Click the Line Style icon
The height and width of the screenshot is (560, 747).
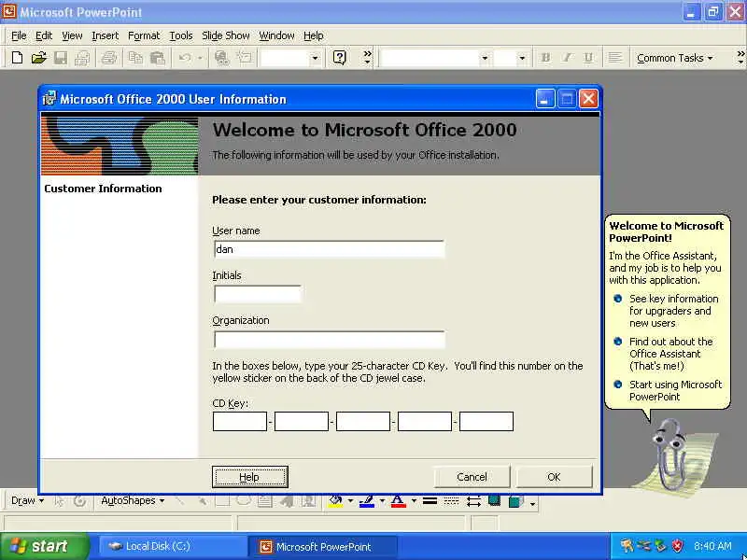pyautogui.click(x=430, y=501)
